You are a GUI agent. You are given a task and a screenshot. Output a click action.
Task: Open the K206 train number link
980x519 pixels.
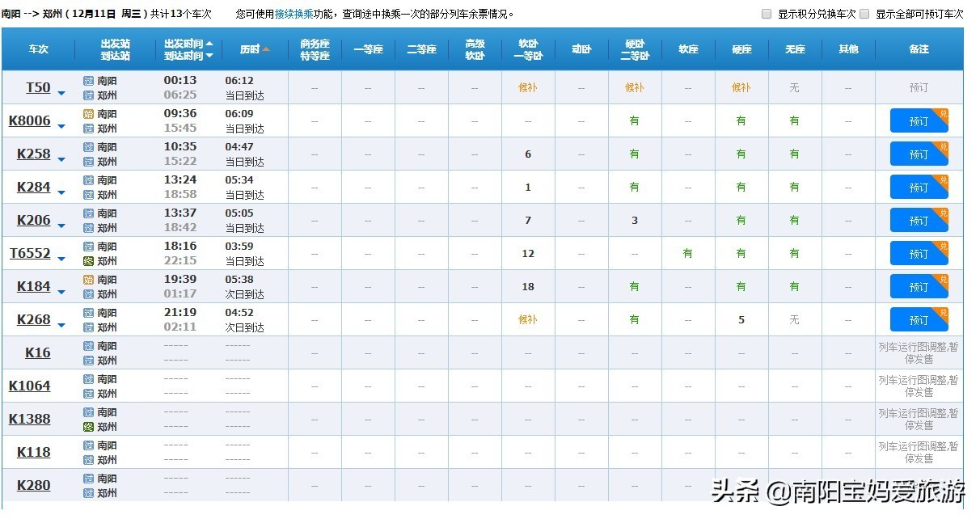point(34,220)
